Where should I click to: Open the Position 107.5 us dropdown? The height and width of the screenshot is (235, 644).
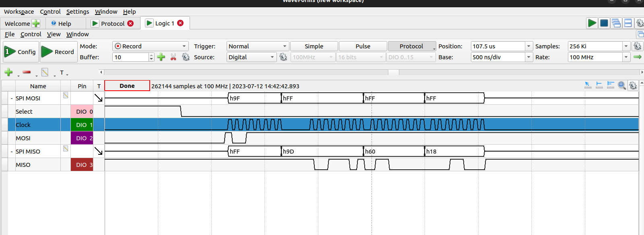point(529,46)
